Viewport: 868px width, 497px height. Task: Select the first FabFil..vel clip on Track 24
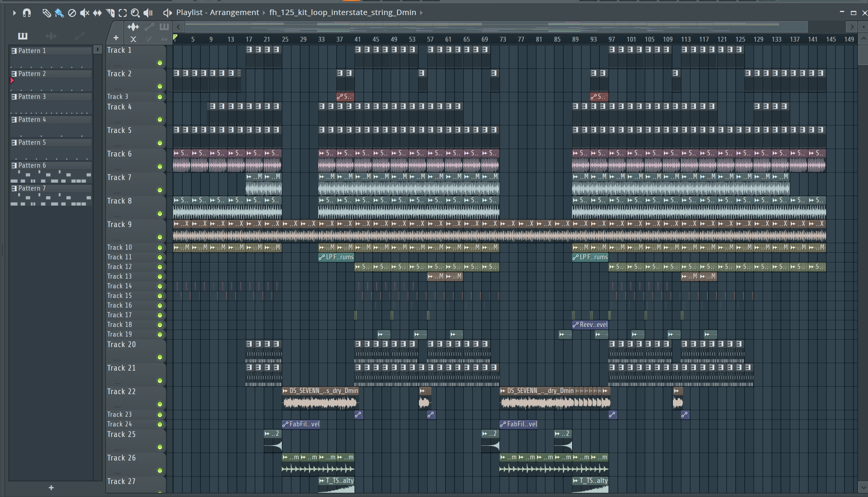[301, 424]
